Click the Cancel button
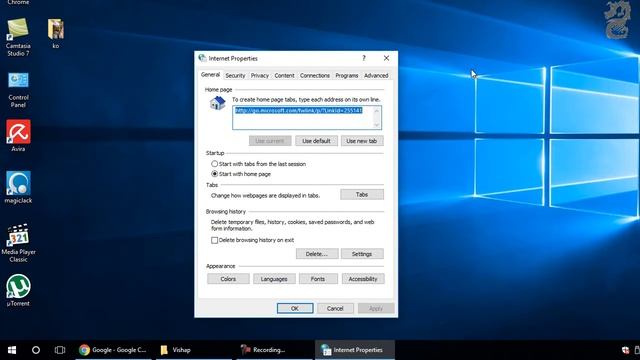The width and height of the screenshot is (640, 360). (335, 308)
